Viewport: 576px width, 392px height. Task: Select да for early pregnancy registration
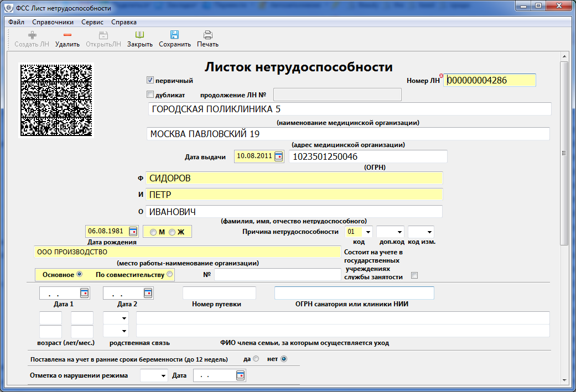coord(256,359)
